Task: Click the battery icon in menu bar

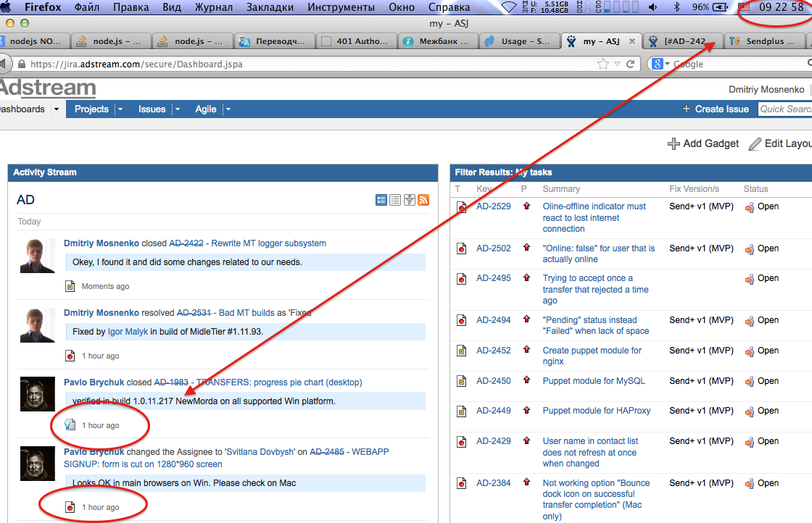Action: pos(721,7)
